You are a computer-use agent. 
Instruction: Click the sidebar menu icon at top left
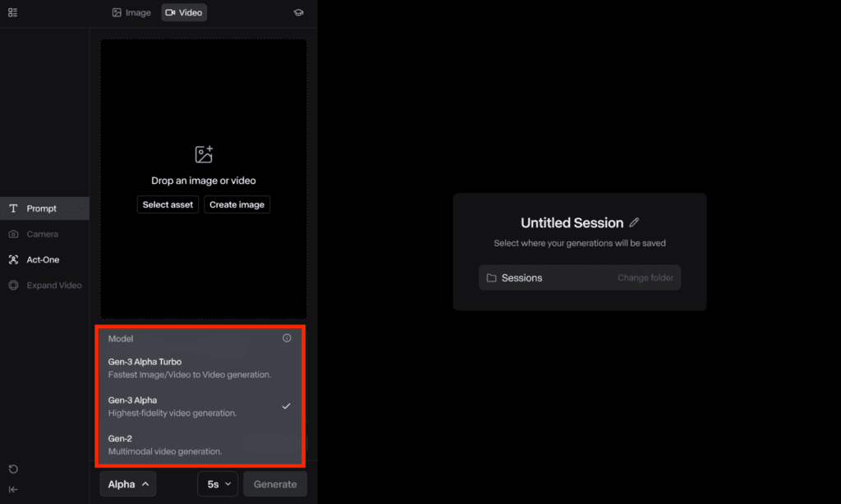click(x=12, y=12)
